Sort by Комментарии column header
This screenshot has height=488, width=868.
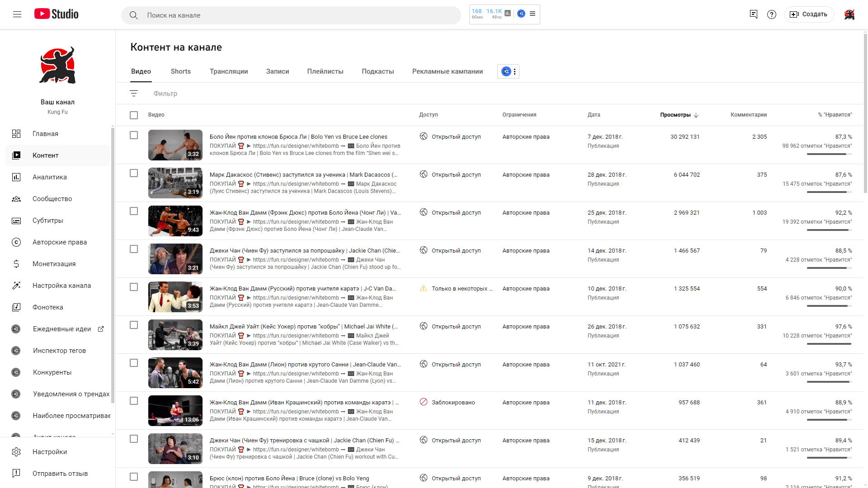[x=749, y=115]
